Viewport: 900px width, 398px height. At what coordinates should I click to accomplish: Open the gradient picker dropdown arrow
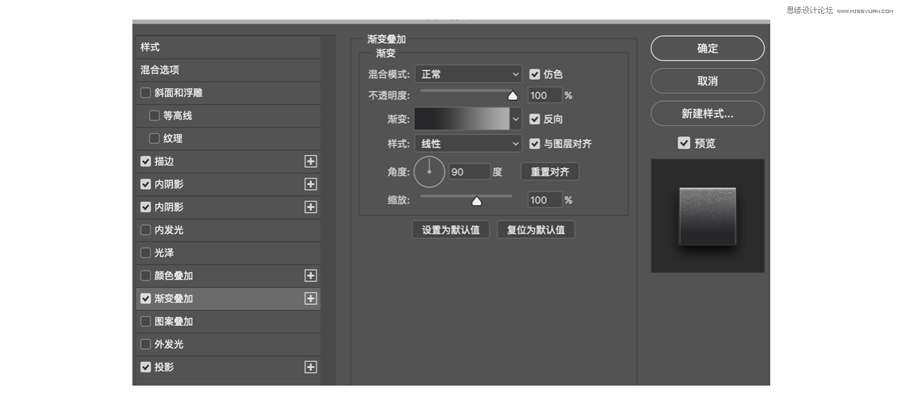tap(515, 119)
